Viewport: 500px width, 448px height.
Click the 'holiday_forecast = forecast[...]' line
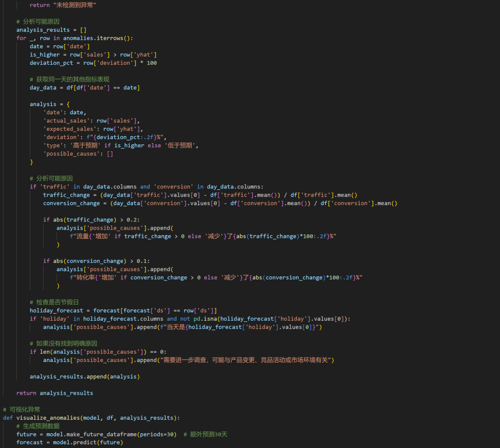click(124, 311)
